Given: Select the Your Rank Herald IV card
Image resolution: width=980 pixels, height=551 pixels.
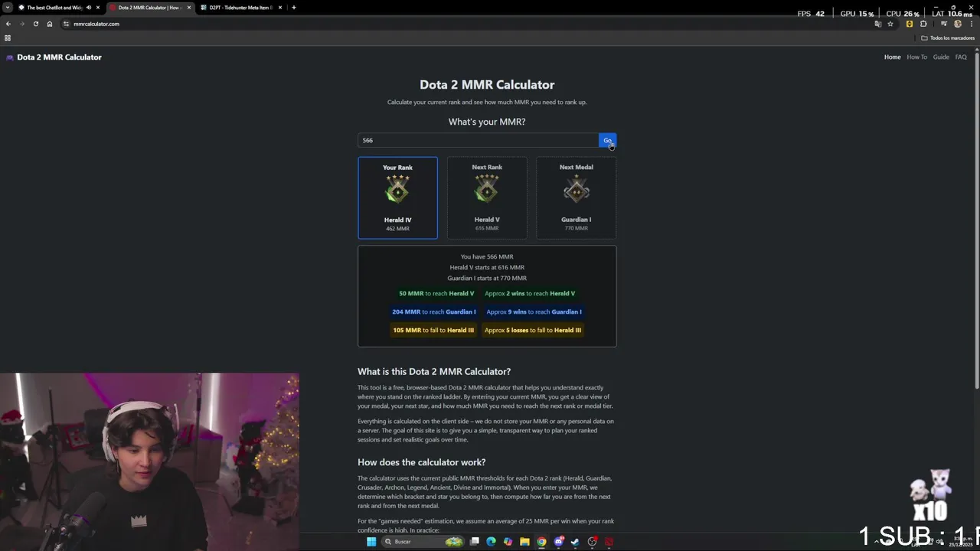Looking at the screenshot, I should click(397, 198).
